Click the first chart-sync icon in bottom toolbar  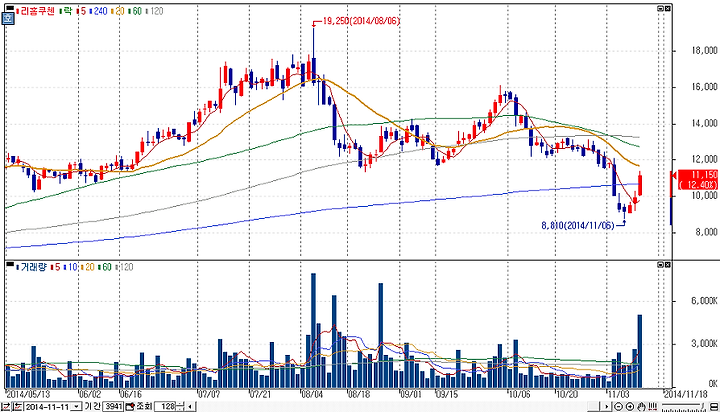click(x=6, y=406)
